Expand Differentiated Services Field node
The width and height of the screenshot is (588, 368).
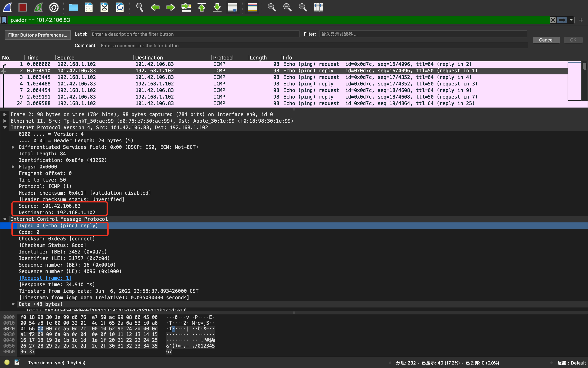coord(13,147)
